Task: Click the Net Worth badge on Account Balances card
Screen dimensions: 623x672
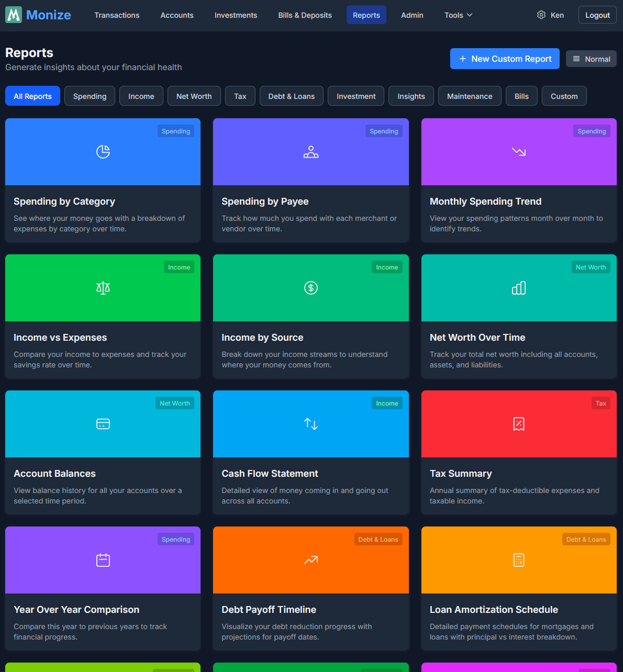Action: coord(175,403)
